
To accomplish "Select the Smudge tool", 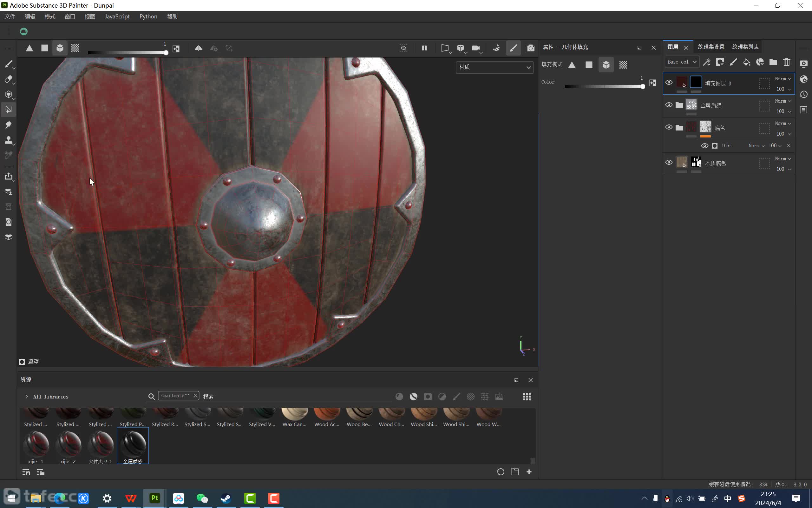I will (8, 125).
